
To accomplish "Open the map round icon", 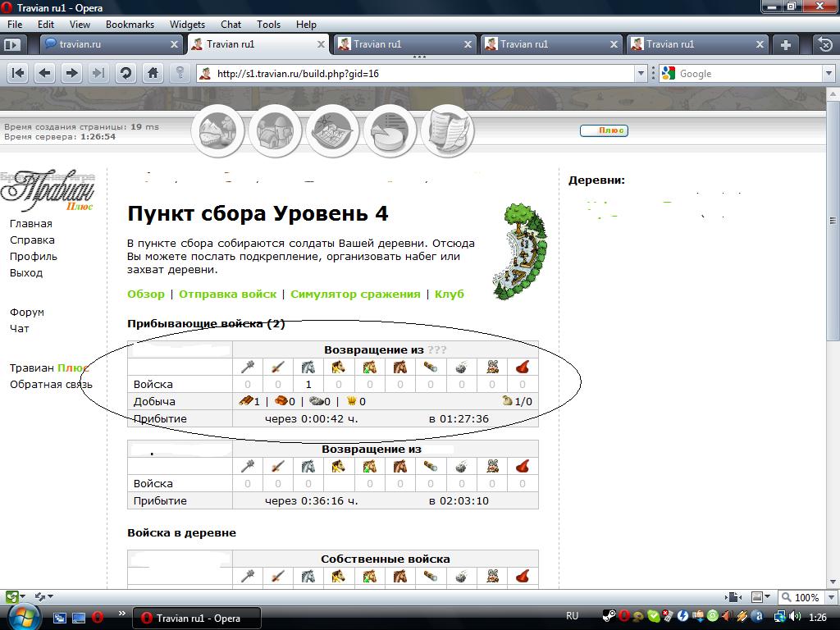I will [332, 130].
